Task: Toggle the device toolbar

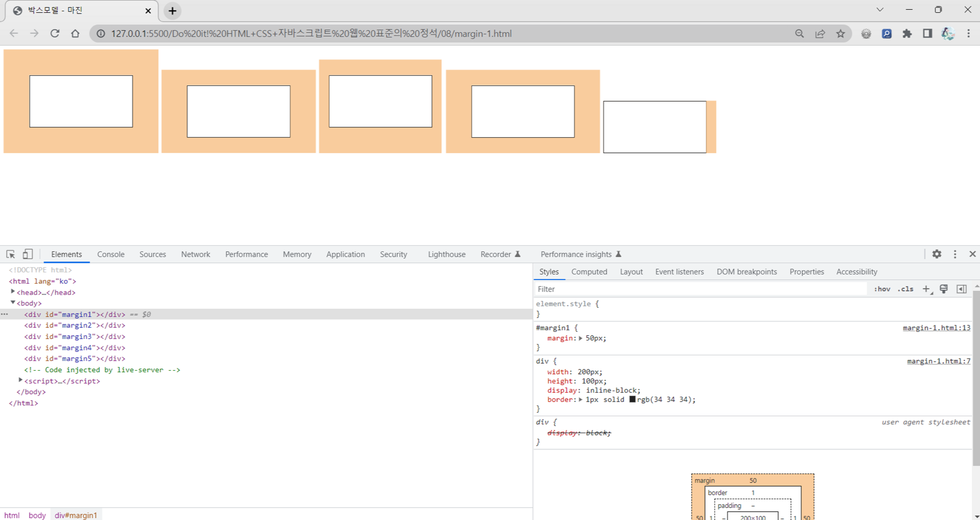Action: click(28, 254)
